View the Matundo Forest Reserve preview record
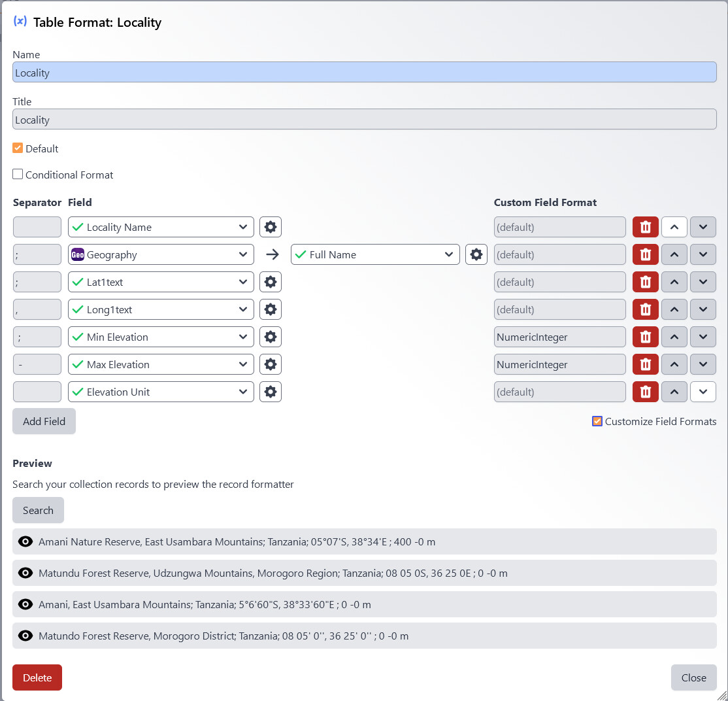This screenshot has width=728, height=701. (25, 636)
